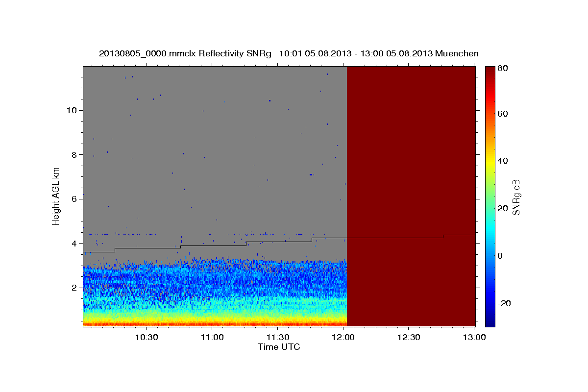Click the height tick label 2
588x392 pixels.
74,288
